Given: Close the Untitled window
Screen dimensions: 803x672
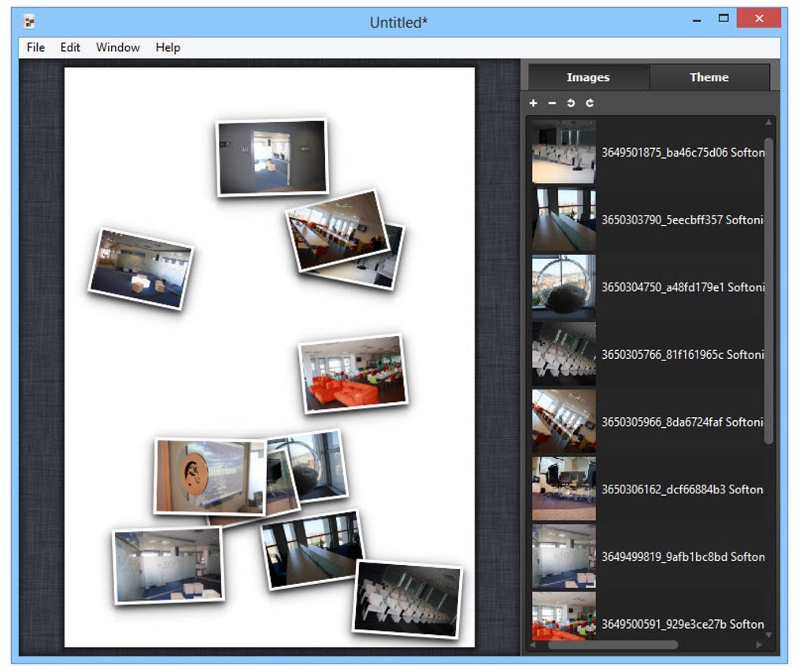Looking at the screenshot, I should (x=759, y=18).
